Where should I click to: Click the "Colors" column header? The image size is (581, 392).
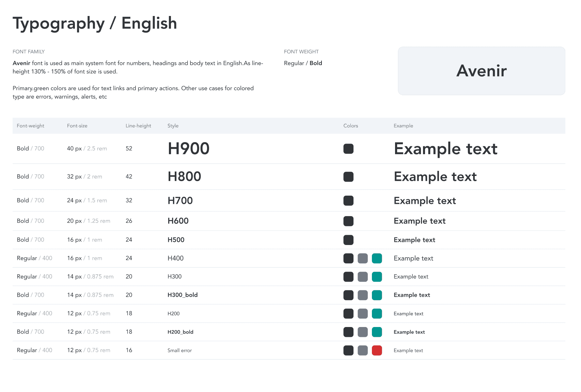coord(351,126)
